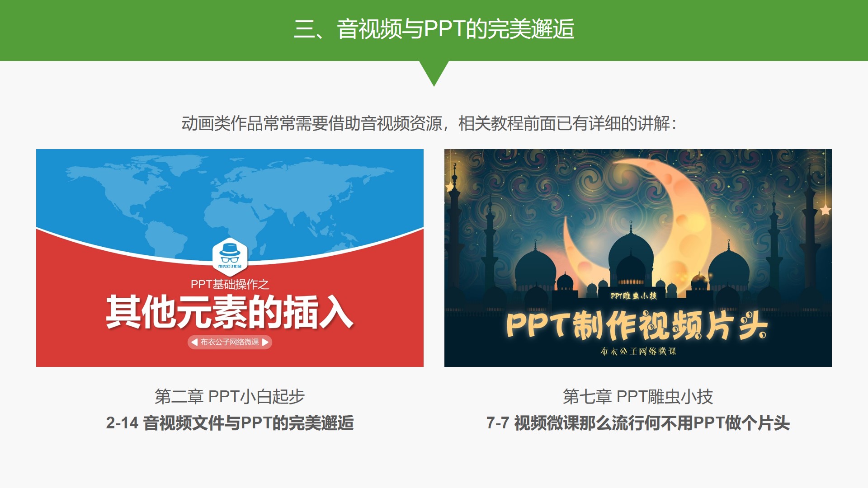Click the PPT基础操作之 subtitle text

230,284
